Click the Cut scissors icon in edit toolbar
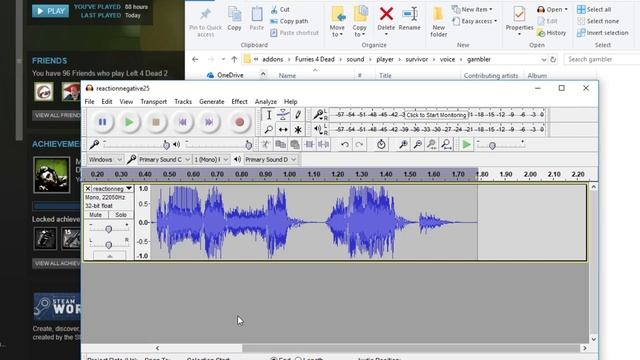The height and width of the screenshot is (360, 640). (266, 144)
